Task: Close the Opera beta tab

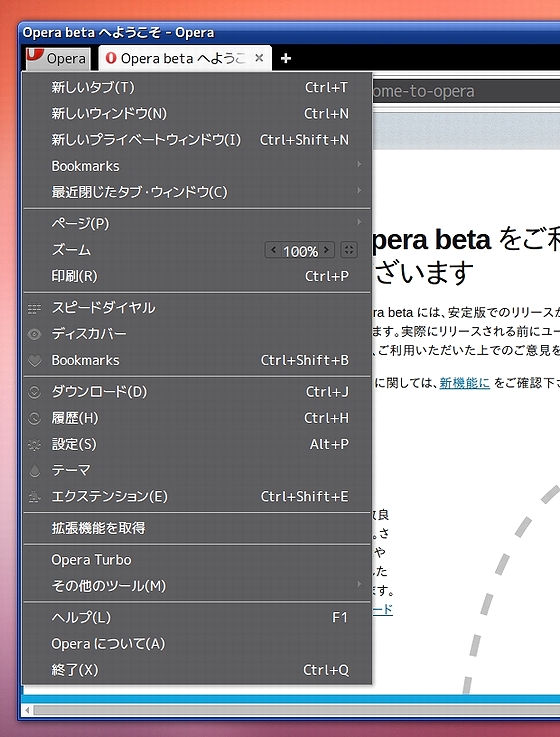Action: 259,58
